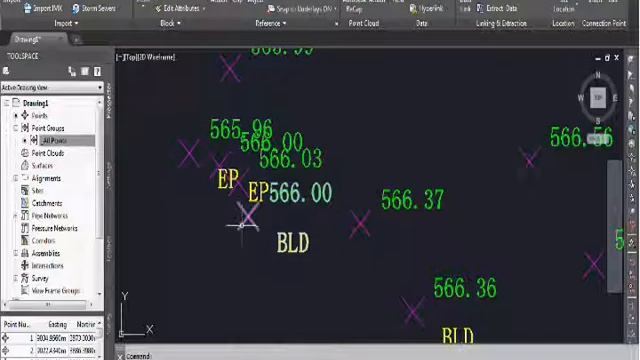640x360 pixels.
Task: Click the Hyperlink icon
Action: [413, 8]
